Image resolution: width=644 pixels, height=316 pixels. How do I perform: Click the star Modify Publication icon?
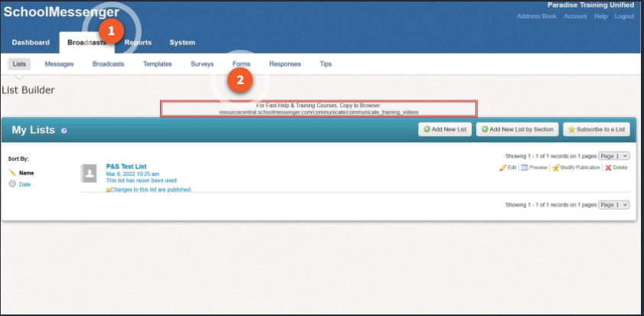tap(556, 168)
